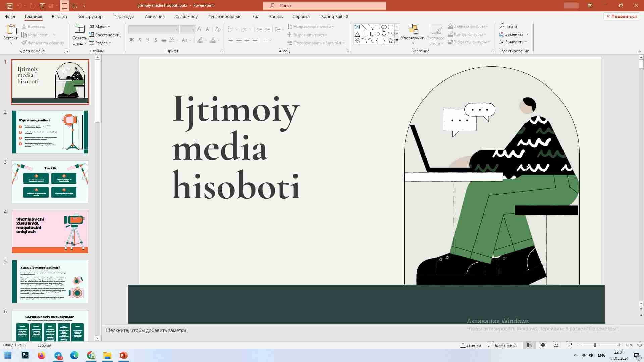Viewport: 644px width, 362px height.
Task: Click the text highlight color button
Action: [200, 40]
